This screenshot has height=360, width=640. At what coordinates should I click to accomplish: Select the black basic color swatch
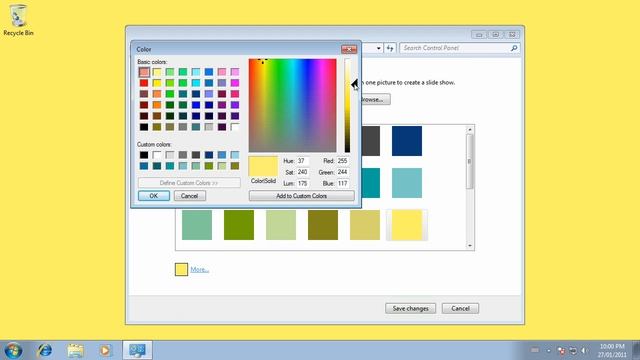coord(144,127)
